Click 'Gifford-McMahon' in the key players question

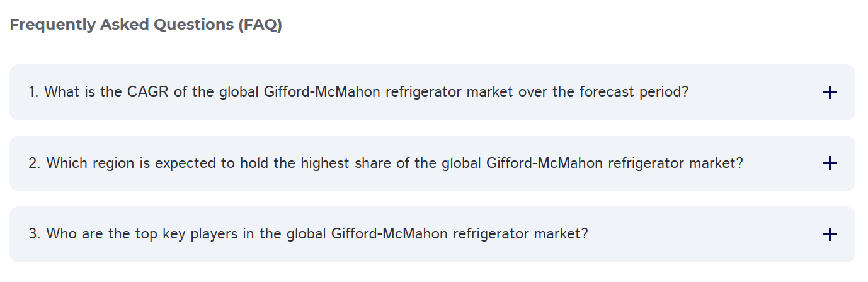coord(390,234)
